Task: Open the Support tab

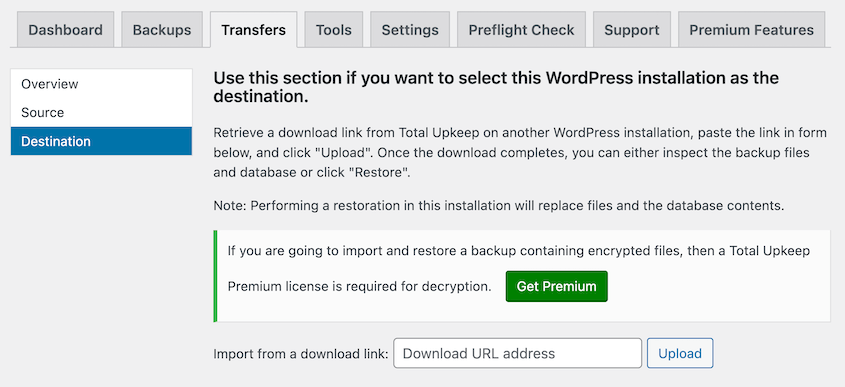Action: [632, 30]
